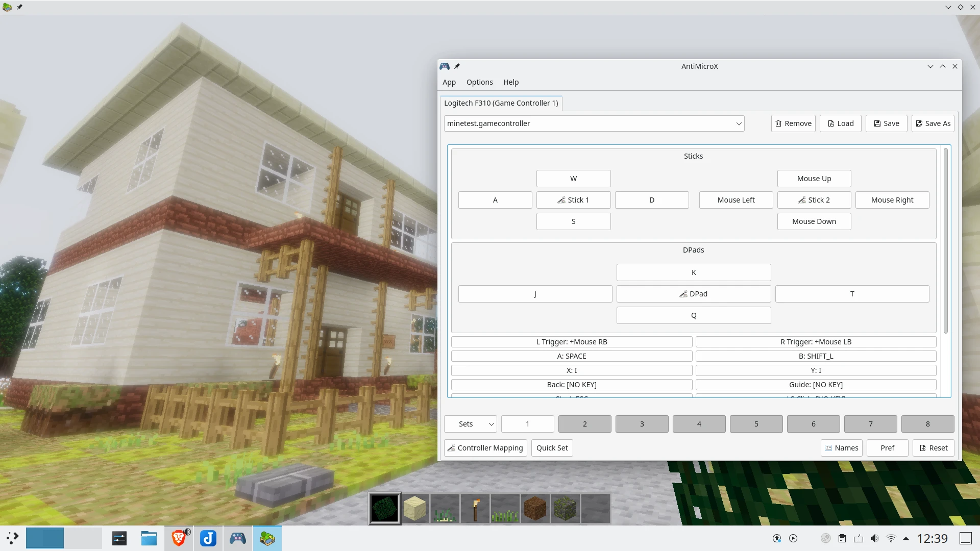The image size is (980, 551).
Task: Open Stick 2 settings button
Action: point(814,200)
